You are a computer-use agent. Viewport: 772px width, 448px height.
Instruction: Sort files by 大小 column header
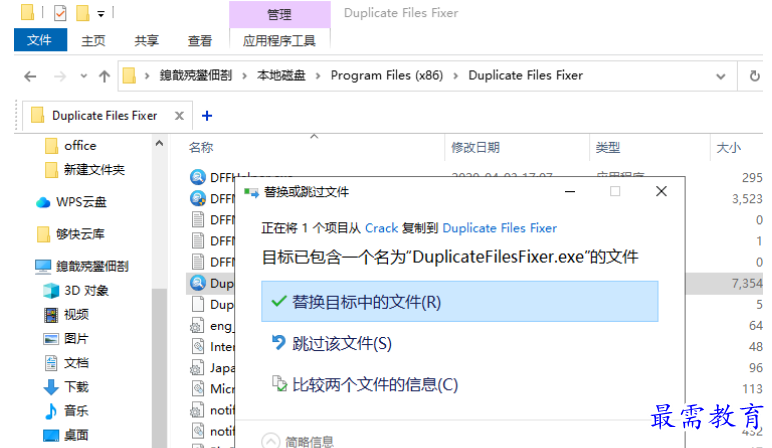729,148
